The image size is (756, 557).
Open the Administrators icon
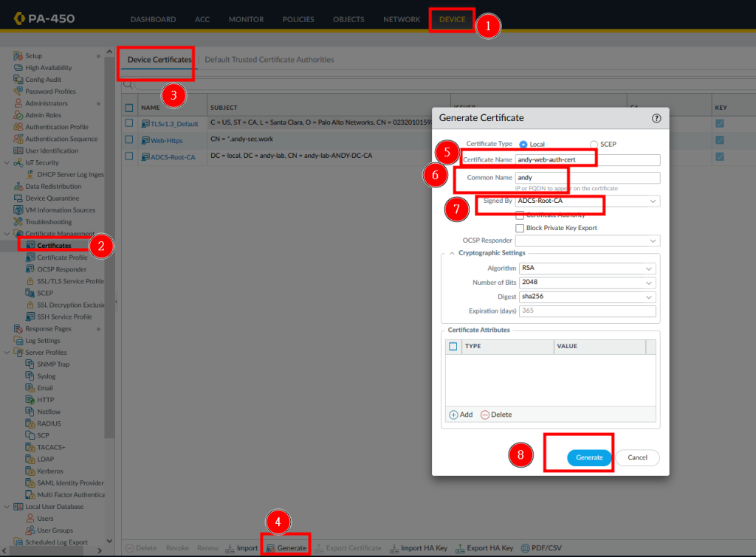(x=18, y=103)
